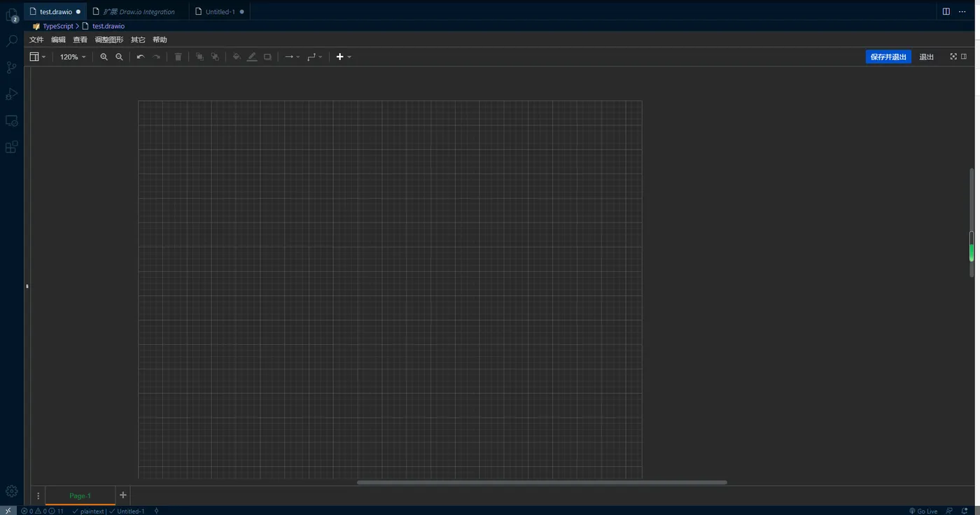Open the Search view in activity bar
This screenshot has height=515, width=980.
click(11, 41)
